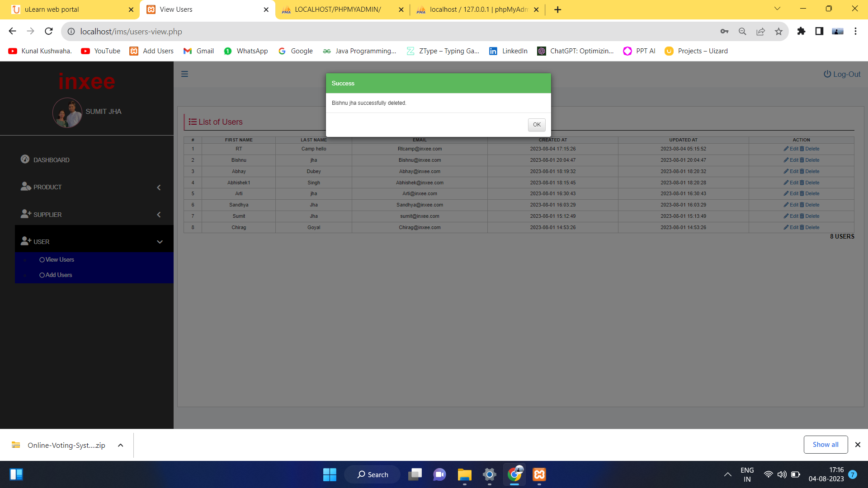
Task: Expand the Online-Voting-Syst zip download chevron
Action: click(x=120, y=445)
